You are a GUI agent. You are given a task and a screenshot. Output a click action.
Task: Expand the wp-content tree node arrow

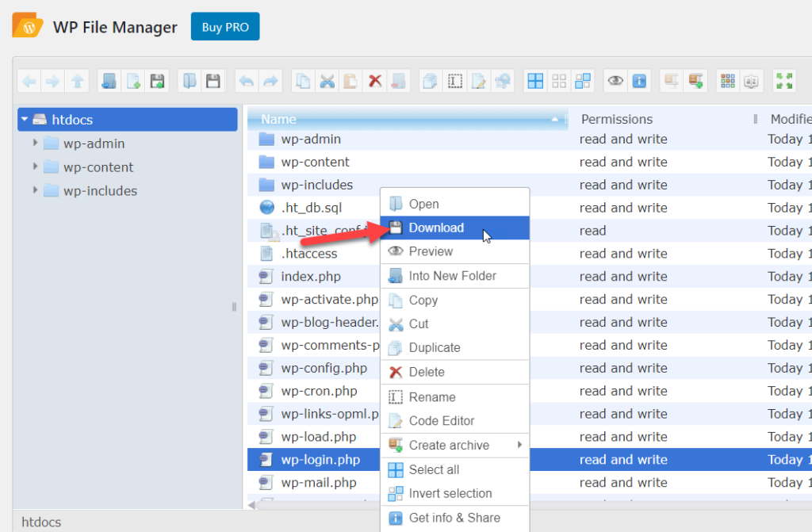pyautogui.click(x=35, y=166)
